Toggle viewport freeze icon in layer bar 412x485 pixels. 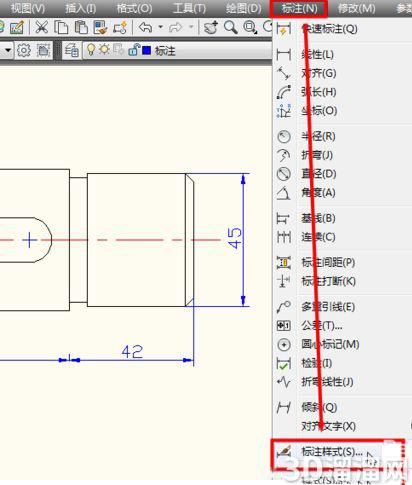[118, 50]
